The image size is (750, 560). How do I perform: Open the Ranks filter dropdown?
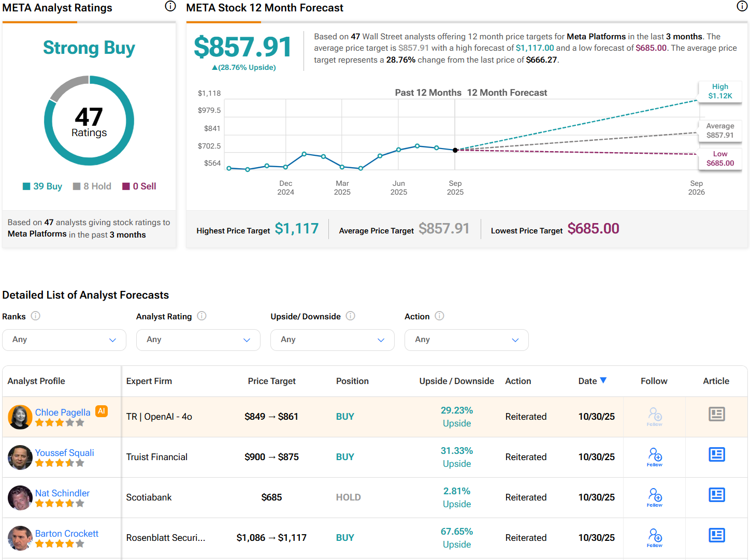(64, 340)
